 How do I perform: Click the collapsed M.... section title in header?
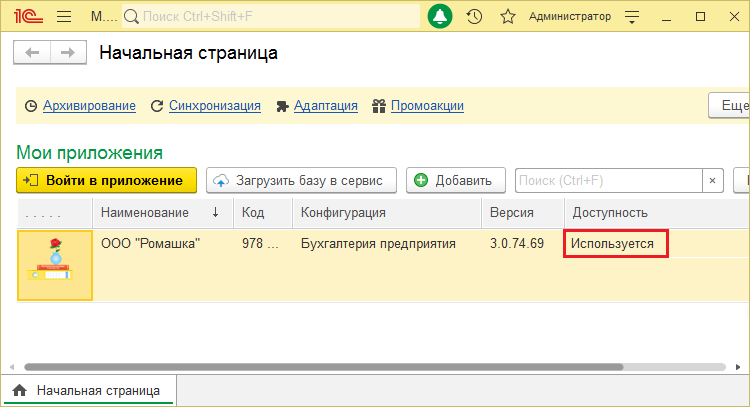[104, 17]
